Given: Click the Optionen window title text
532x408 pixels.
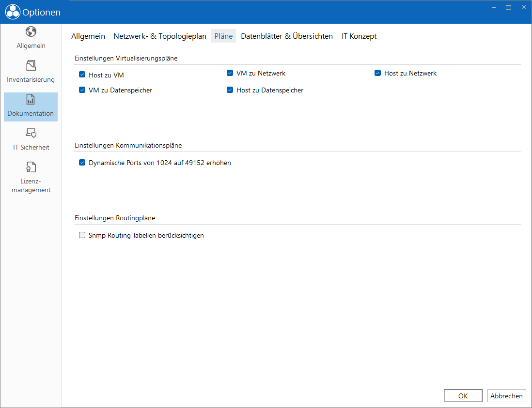Looking at the screenshot, I should pyautogui.click(x=41, y=12).
